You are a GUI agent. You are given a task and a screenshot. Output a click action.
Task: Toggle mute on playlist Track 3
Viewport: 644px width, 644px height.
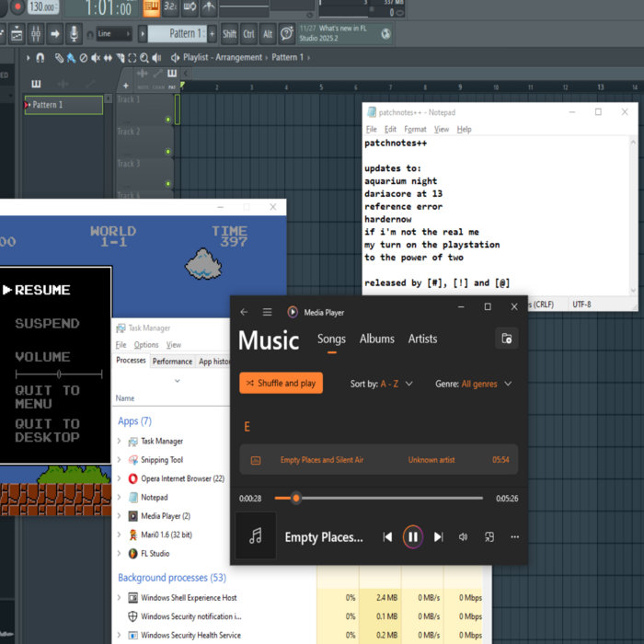click(x=168, y=184)
